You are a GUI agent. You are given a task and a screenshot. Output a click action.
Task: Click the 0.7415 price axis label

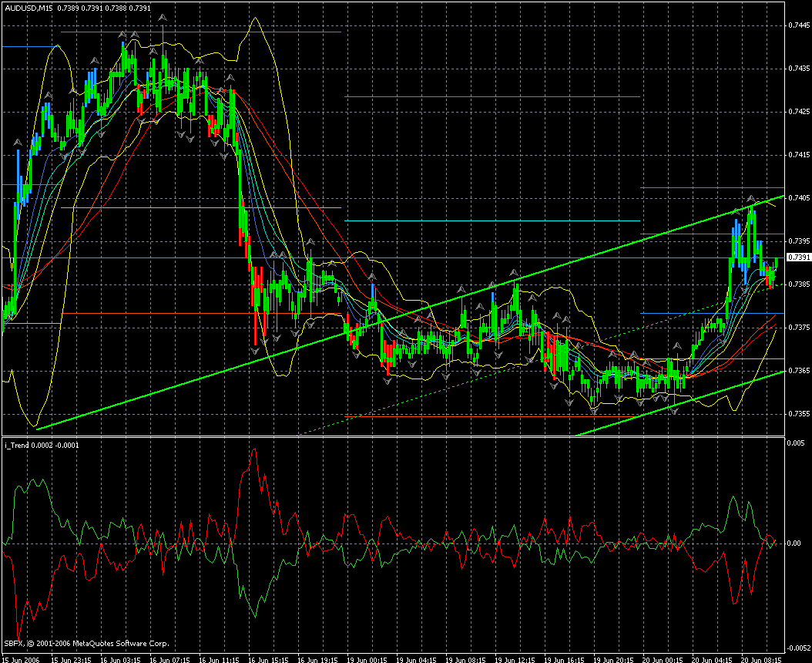click(x=799, y=154)
